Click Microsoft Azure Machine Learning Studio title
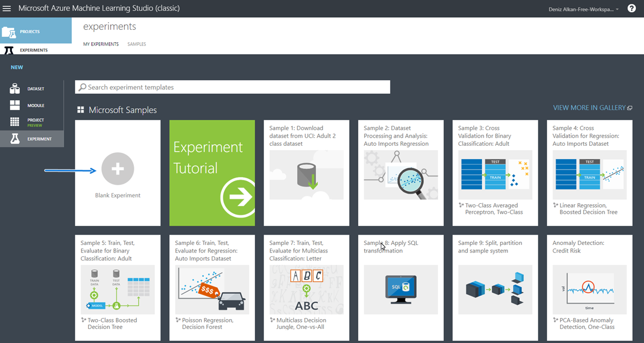 click(99, 8)
